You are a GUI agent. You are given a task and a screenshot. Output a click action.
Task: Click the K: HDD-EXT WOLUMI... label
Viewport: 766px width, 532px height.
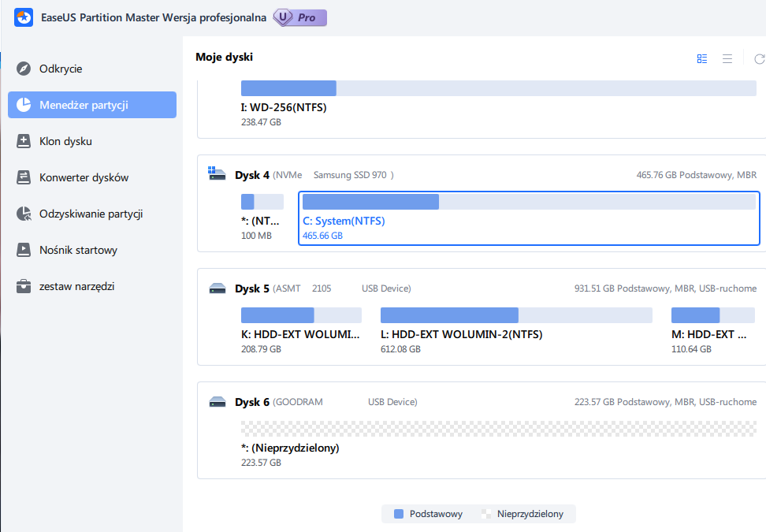pos(300,334)
